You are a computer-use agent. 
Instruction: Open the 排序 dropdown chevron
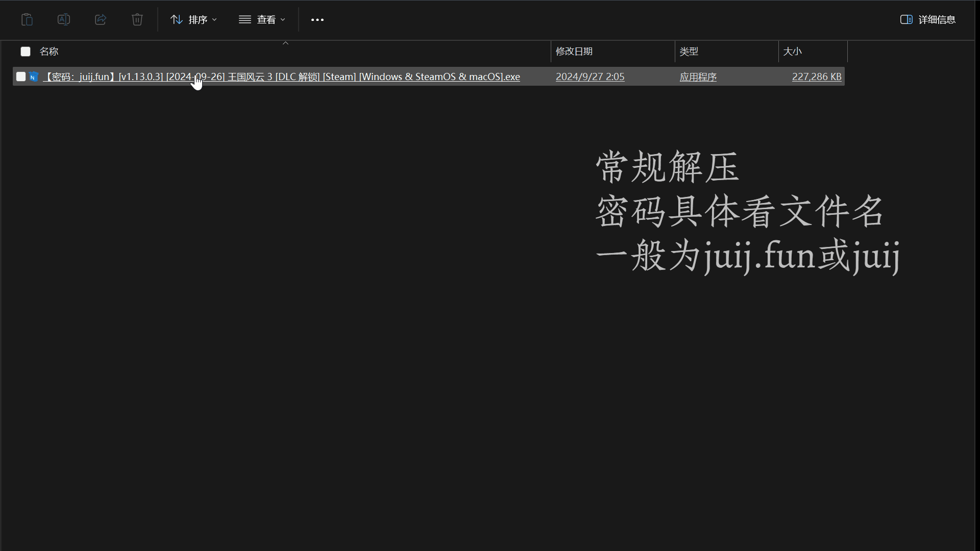(215, 20)
